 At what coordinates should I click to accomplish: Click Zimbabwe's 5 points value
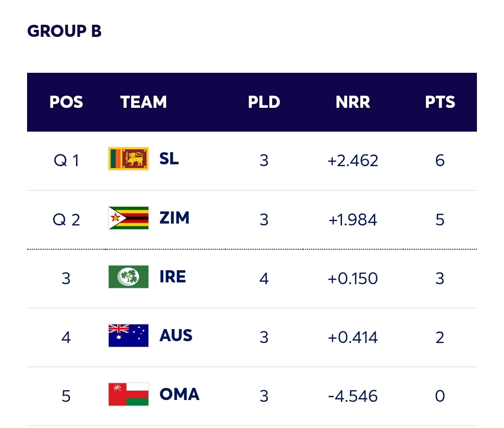[440, 220]
